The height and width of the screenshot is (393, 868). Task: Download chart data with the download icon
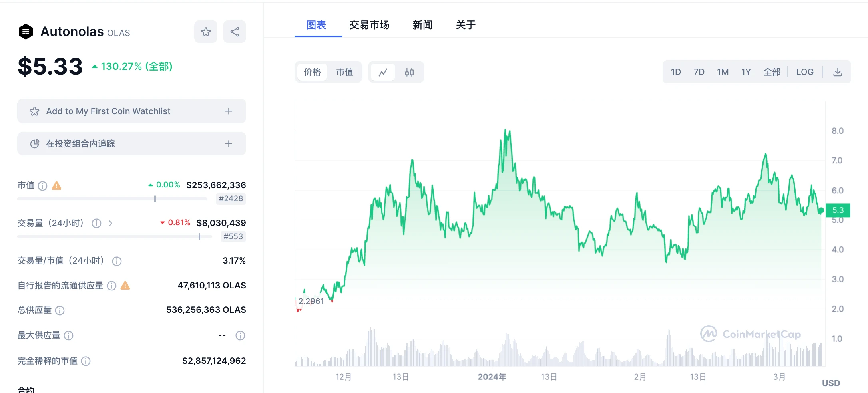(x=838, y=72)
